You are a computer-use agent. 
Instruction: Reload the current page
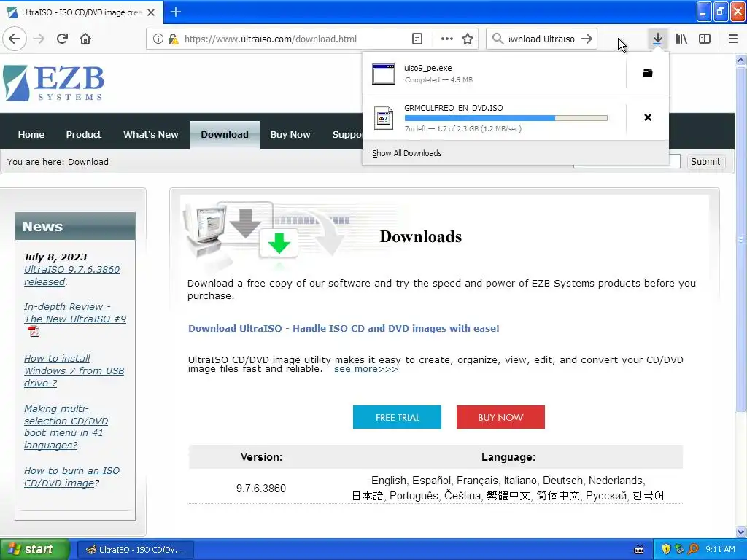click(62, 39)
